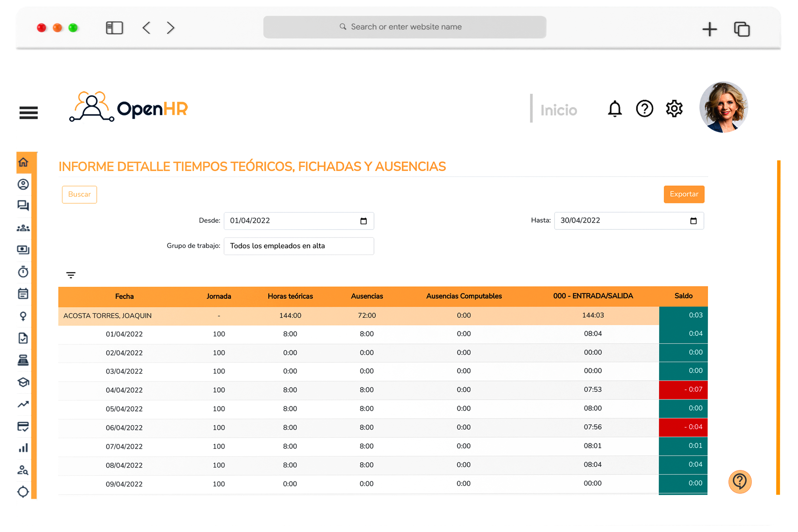Image resolution: width=798 pixels, height=532 pixels.
Task: Open user profile sidebar icon
Action: (23, 184)
